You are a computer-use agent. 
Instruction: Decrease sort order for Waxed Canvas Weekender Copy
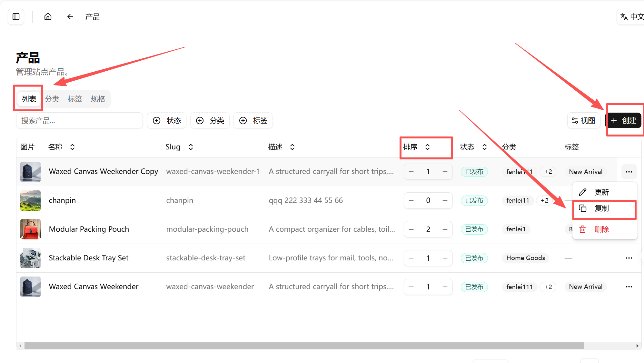coord(411,172)
